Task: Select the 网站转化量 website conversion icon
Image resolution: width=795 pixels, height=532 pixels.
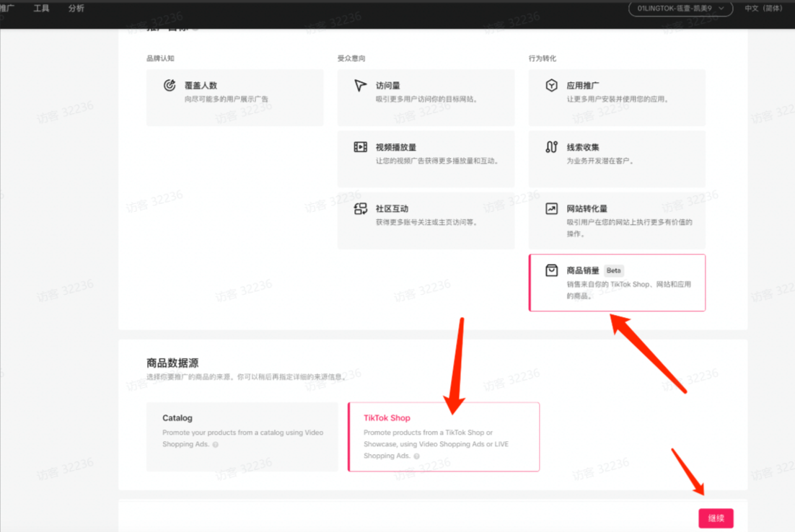Action: click(550, 208)
